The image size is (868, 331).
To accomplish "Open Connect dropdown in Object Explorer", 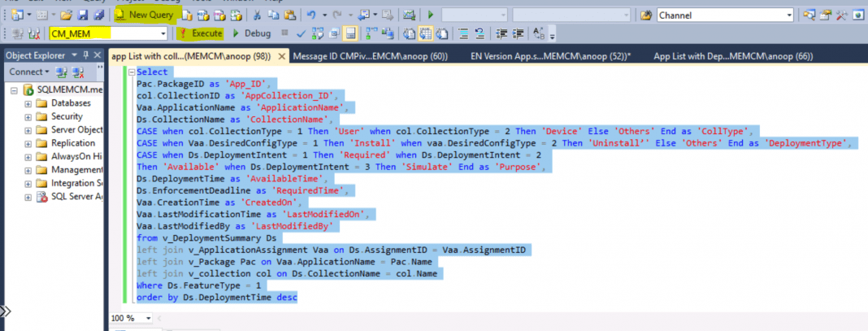I will click(x=28, y=72).
